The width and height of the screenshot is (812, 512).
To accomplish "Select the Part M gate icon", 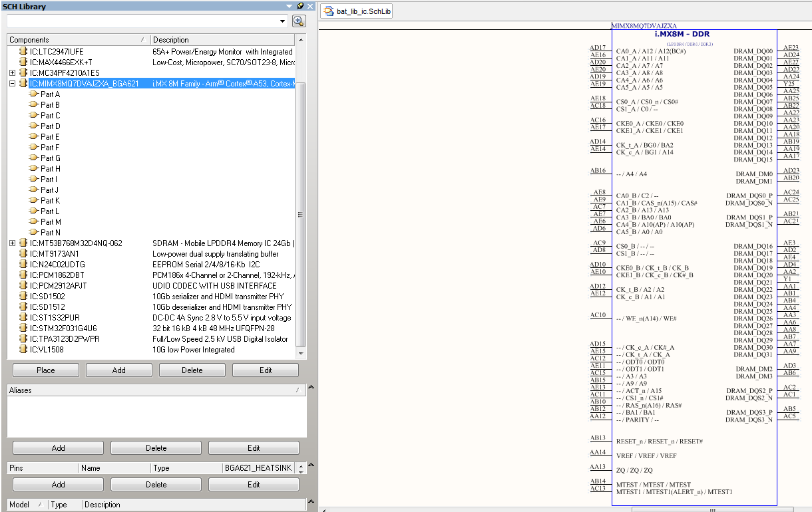I will (x=34, y=222).
